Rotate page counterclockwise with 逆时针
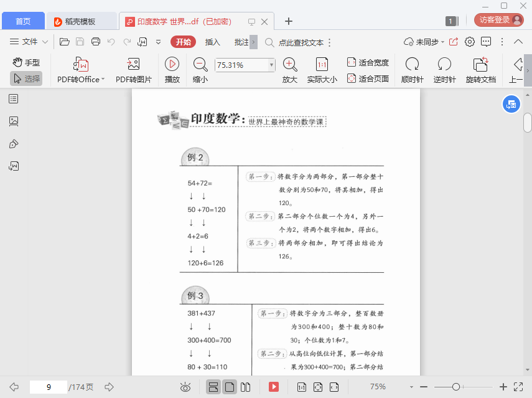Viewport: 532px width, 398px height. 444,65
